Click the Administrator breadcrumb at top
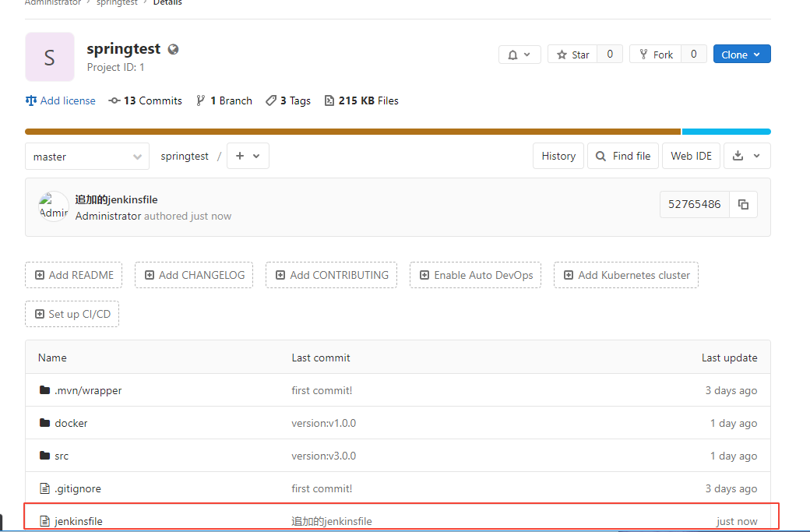 click(53, 2)
